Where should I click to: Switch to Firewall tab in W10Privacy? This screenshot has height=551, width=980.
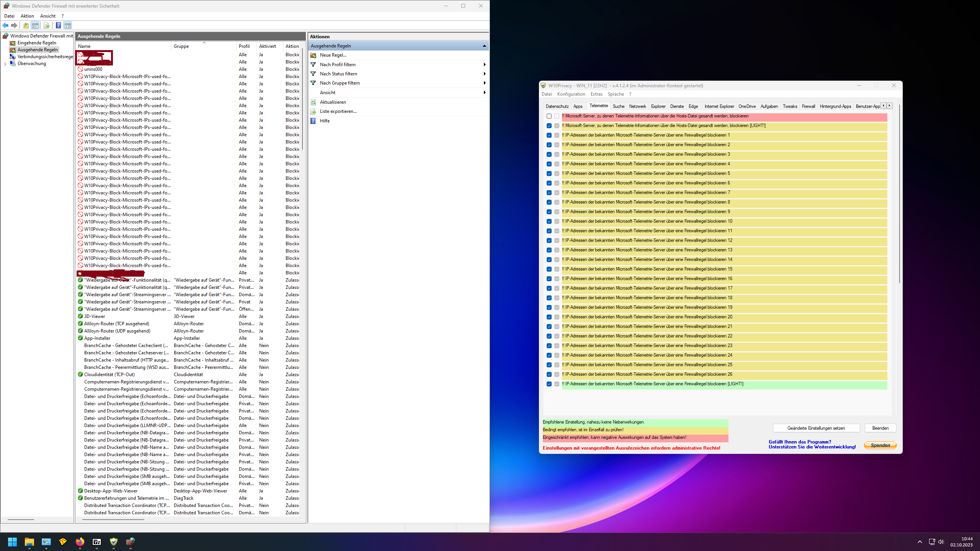coord(808,106)
